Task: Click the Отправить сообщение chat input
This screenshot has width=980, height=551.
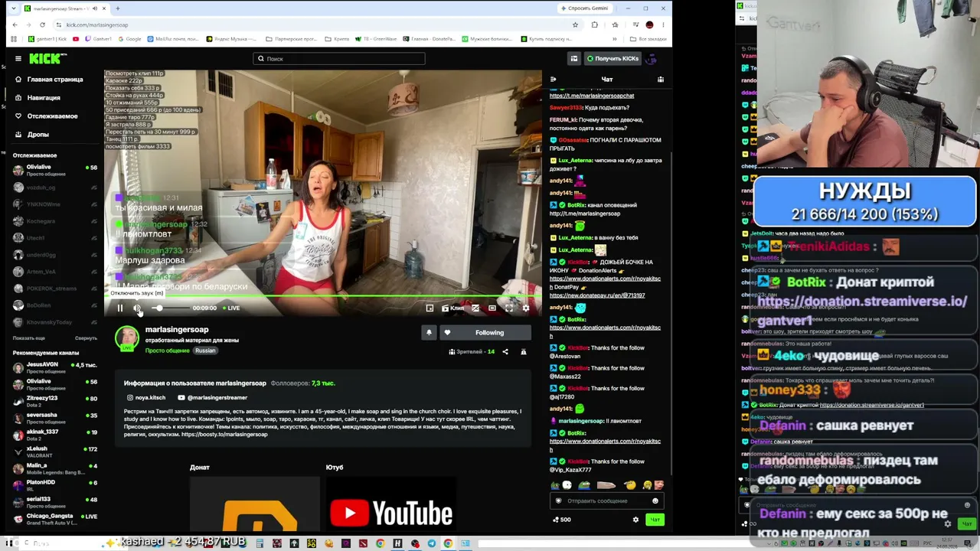Action: tap(606, 501)
